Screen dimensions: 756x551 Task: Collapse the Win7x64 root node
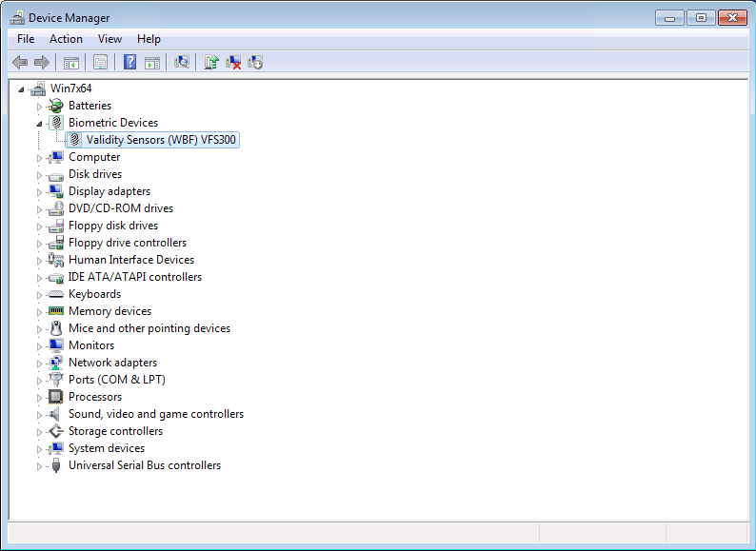coord(21,89)
